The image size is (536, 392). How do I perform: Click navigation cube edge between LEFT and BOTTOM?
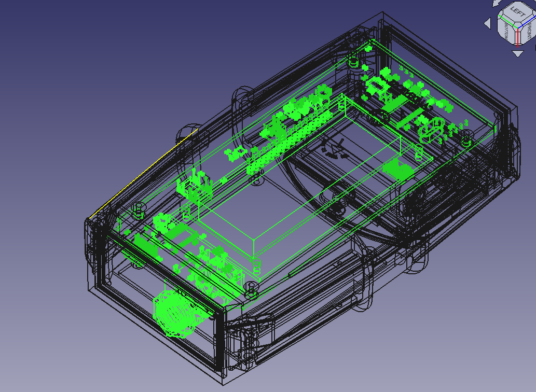click(x=508, y=20)
